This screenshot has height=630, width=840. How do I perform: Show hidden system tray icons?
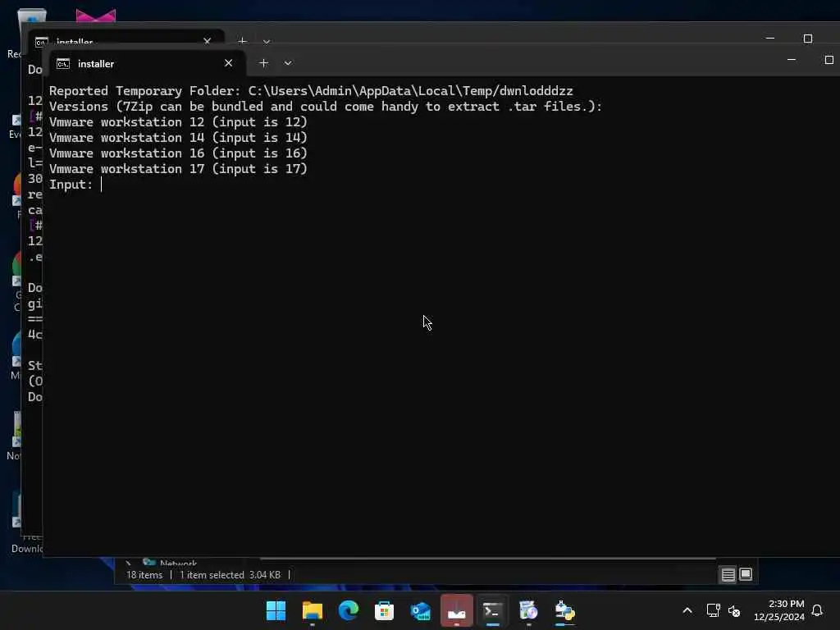coord(687,610)
